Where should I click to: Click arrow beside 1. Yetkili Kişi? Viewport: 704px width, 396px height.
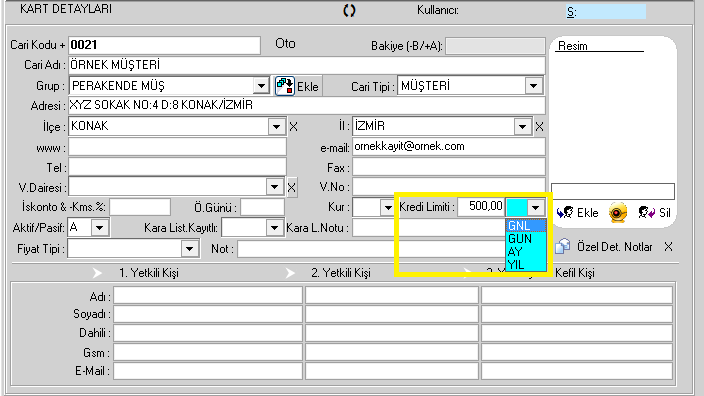click(97, 273)
